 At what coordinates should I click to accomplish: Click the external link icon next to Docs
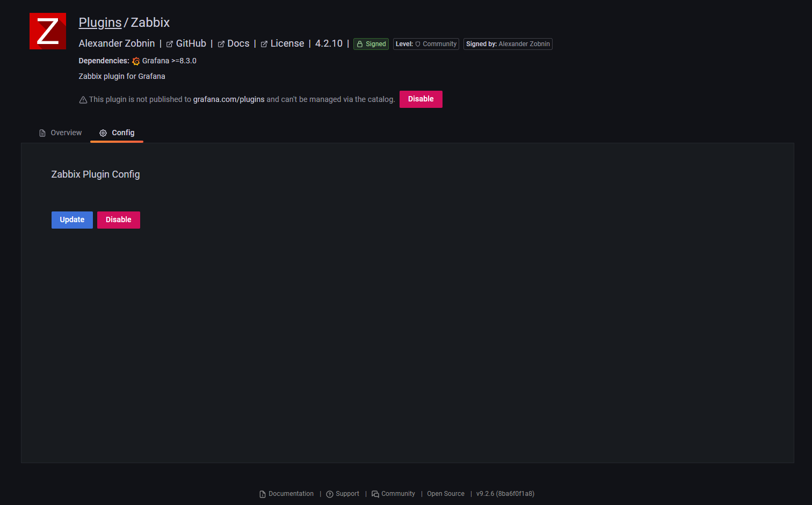coord(221,43)
